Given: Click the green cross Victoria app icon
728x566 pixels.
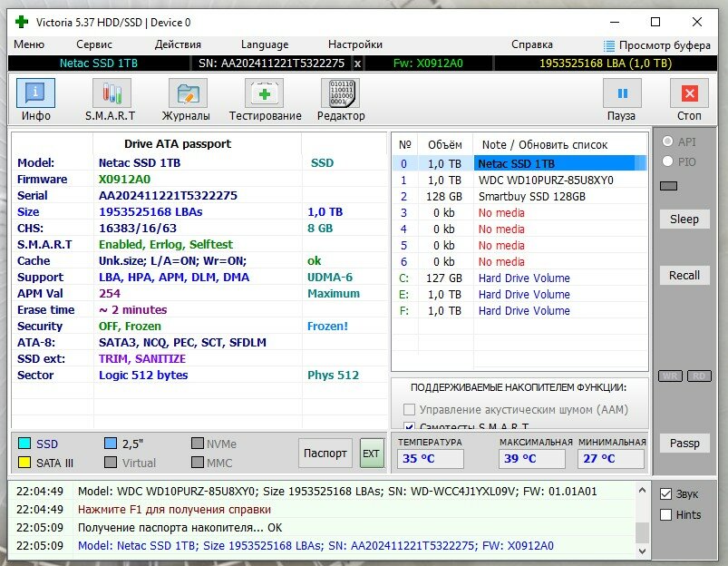Looking at the screenshot, I should tap(22, 22).
